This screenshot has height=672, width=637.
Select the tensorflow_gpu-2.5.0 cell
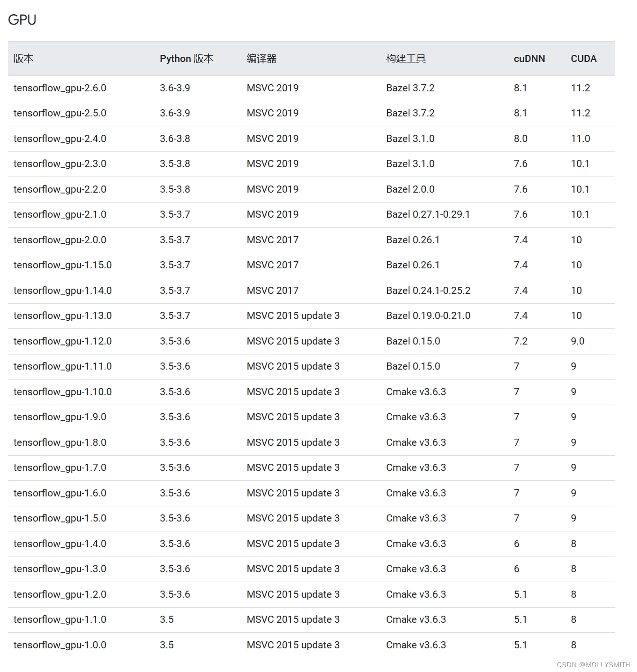[60, 113]
